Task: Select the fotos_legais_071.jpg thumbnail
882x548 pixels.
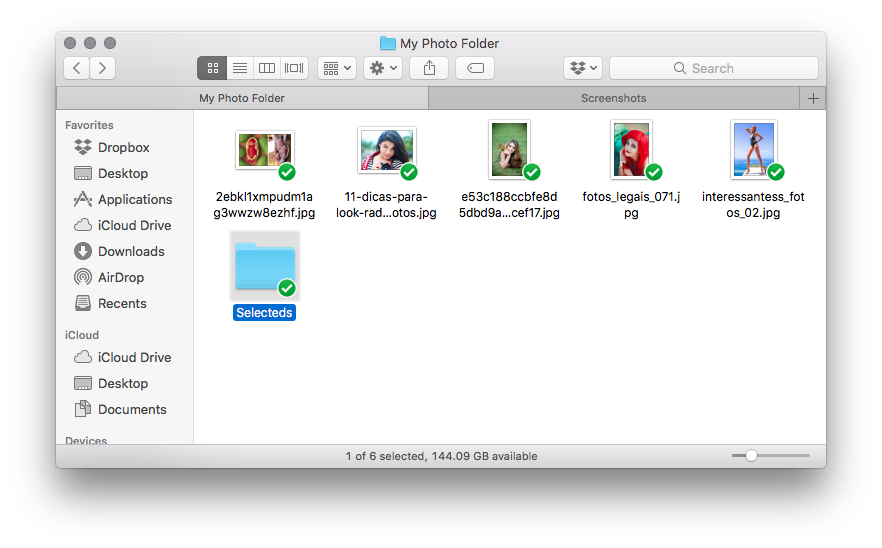Action: [x=632, y=150]
